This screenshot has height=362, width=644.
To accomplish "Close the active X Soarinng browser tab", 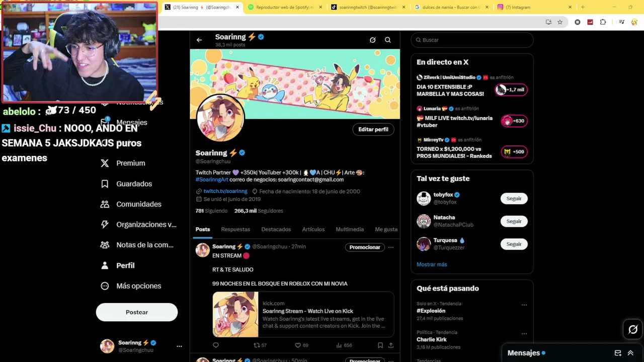I will [x=237, y=8].
